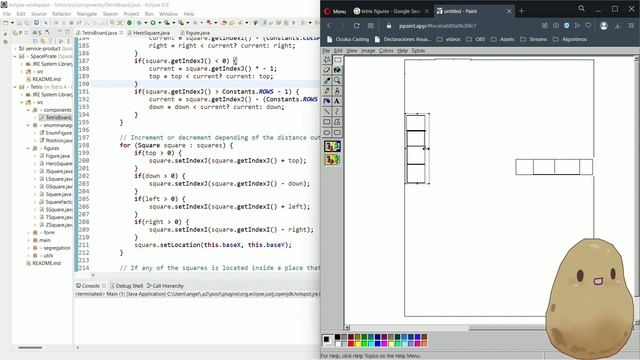640x360 pixels.
Task: Select the Airbrush tool in Paint
Action: tap(327, 101)
